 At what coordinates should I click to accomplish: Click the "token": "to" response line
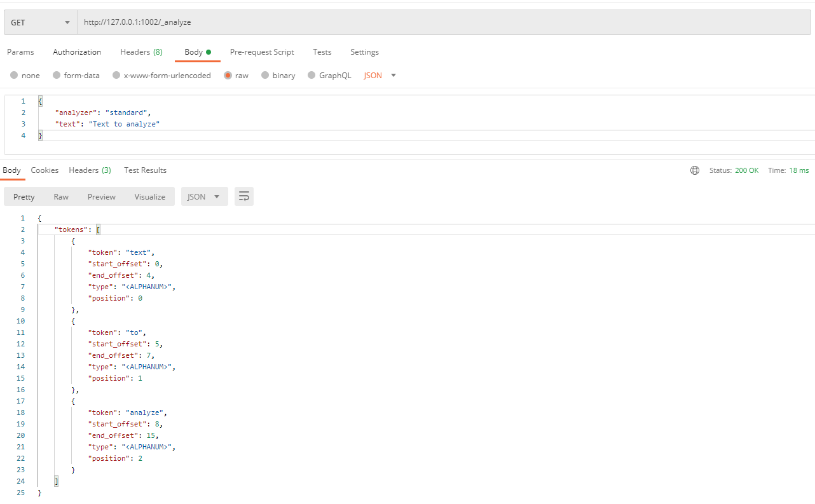coord(117,332)
